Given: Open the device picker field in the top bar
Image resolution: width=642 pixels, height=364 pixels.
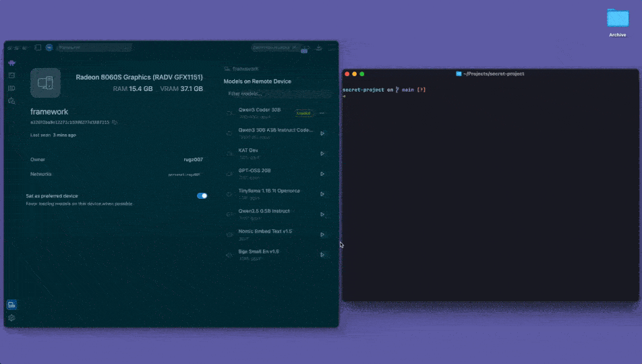Looking at the screenshot, I should click(x=93, y=48).
